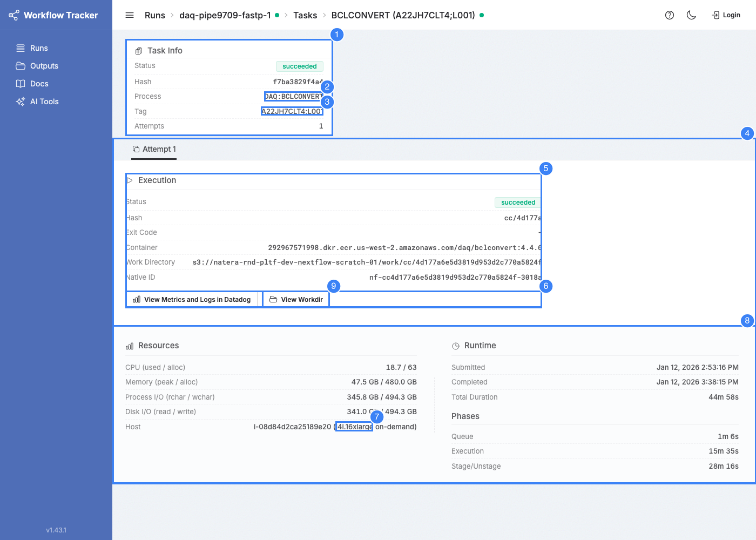
Task: Click the i4i.16xlarge host instance link
Action: tap(354, 427)
